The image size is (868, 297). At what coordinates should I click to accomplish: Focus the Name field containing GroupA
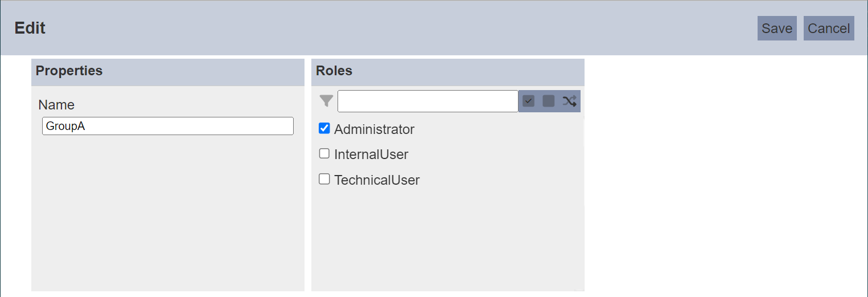pyautogui.click(x=168, y=126)
